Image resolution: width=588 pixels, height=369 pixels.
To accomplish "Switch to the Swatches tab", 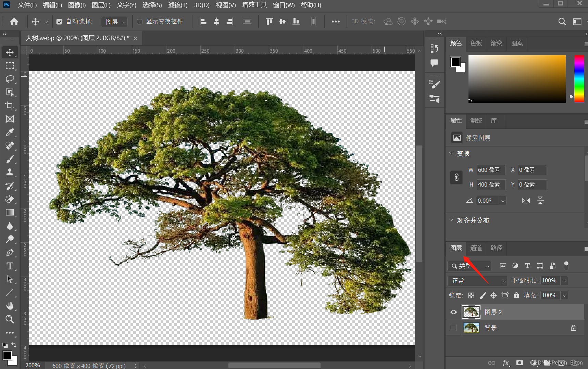I will click(x=476, y=43).
